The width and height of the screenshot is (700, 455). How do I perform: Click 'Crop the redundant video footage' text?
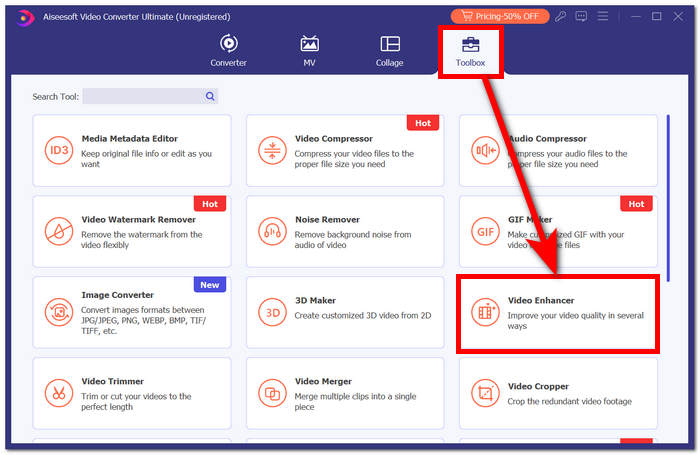(569, 401)
